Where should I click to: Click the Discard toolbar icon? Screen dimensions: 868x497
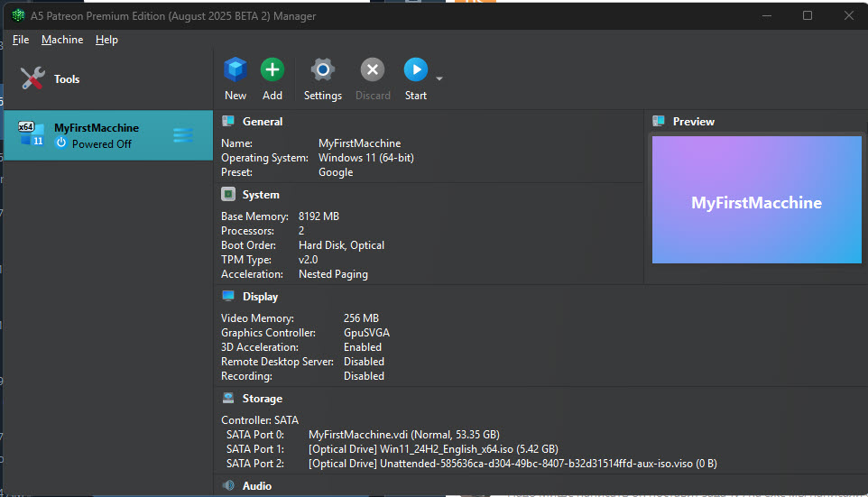click(x=373, y=70)
